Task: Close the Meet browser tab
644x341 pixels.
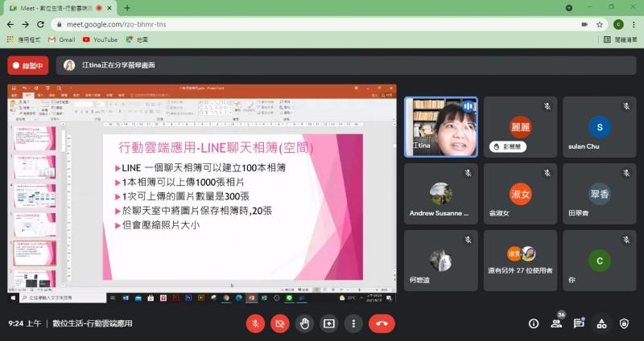Action: (x=110, y=8)
